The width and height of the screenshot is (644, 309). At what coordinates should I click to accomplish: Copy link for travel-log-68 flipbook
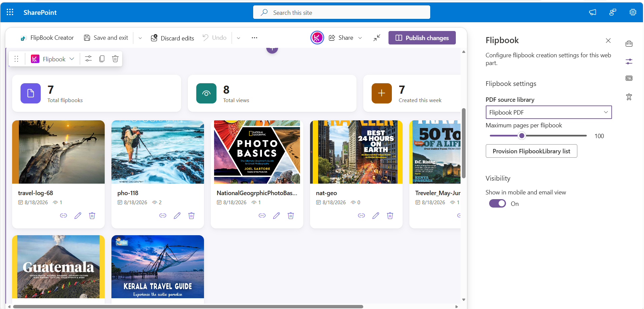click(63, 216)
